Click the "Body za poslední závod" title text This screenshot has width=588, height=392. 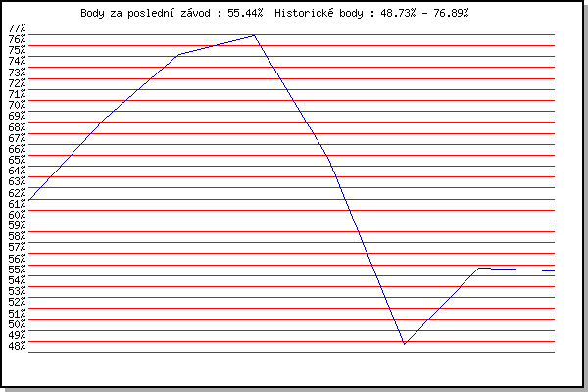coord(145,13)
